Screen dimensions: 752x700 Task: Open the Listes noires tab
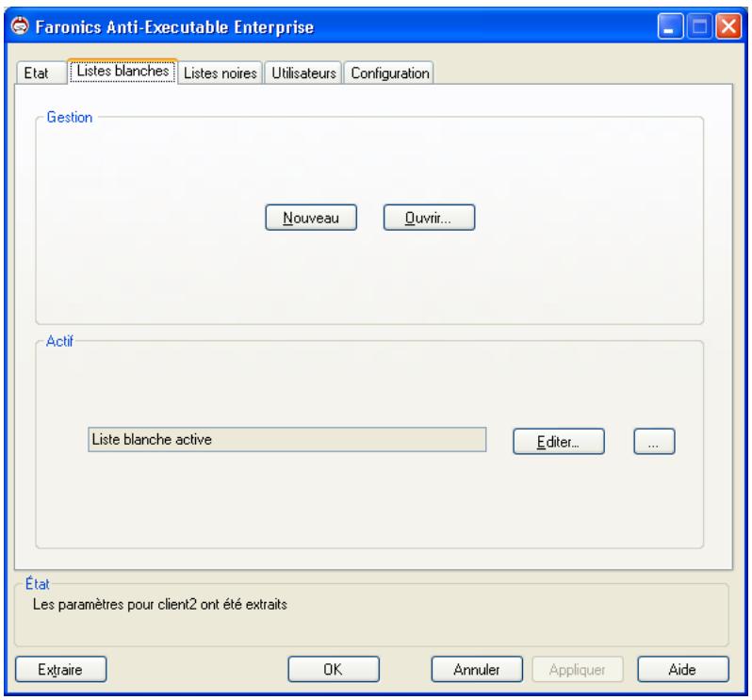point(221,73)
